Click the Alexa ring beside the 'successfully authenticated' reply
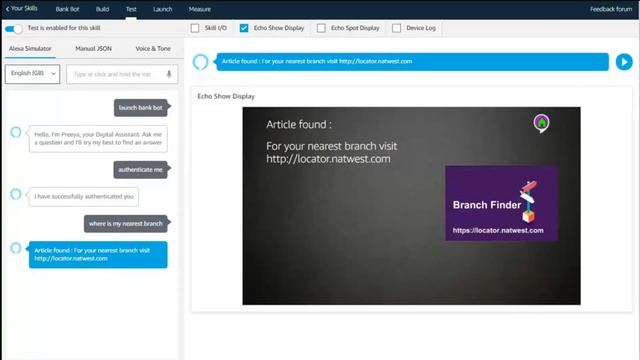 click(x=16, y=194)
